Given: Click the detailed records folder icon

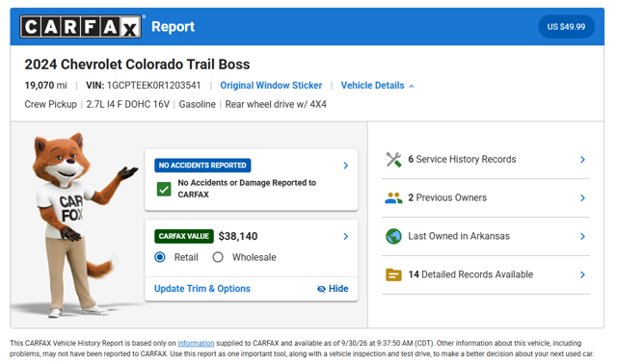Looking at the screenshot, I should click(393, 274).
